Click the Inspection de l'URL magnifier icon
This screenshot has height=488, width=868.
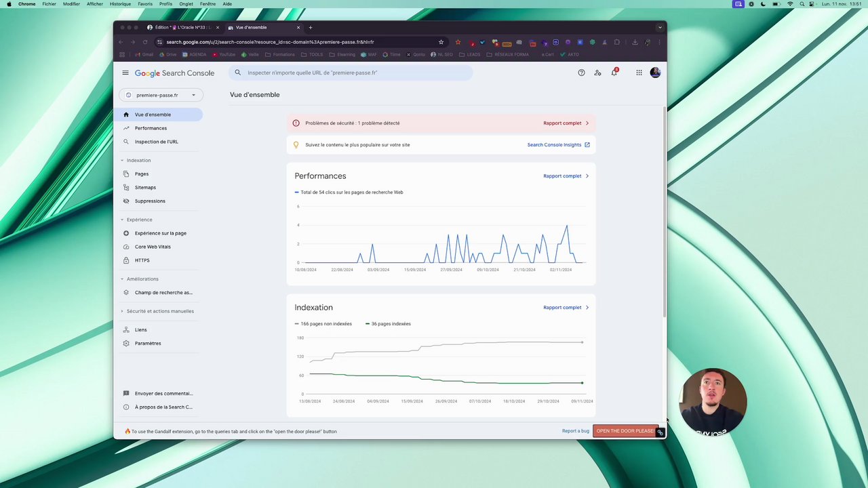(x=126, y=142)
